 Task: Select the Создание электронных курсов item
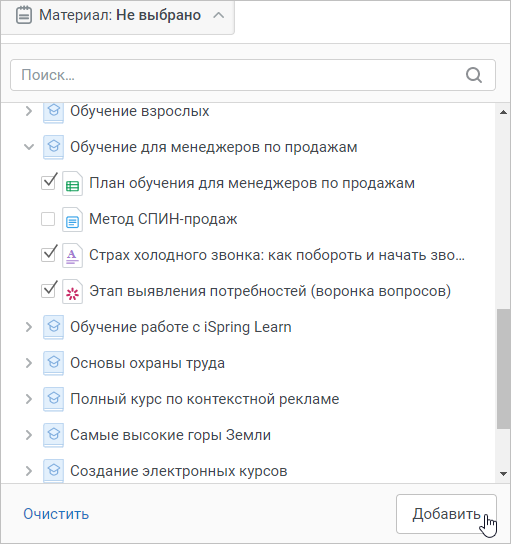click(179, 471)
